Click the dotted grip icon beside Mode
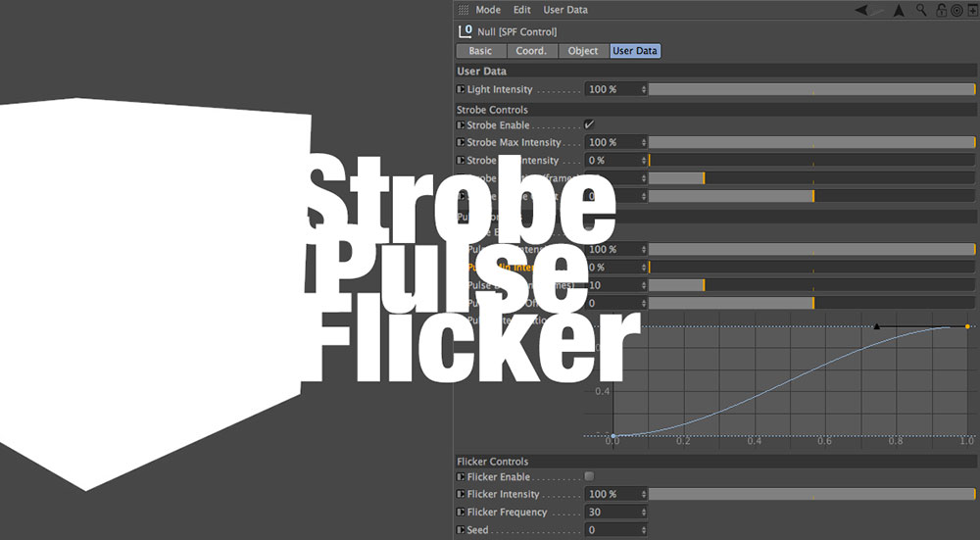Viewport: 980px width, 540px height. [464, 10]
